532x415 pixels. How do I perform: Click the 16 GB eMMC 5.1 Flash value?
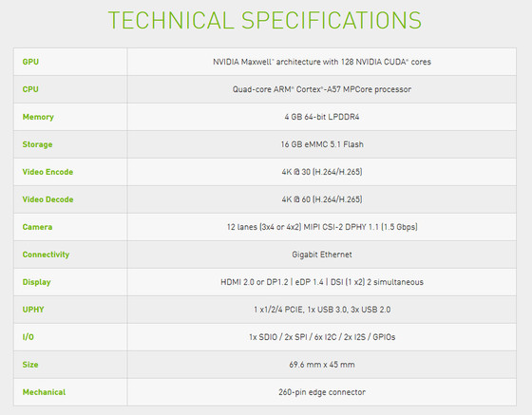322,144
